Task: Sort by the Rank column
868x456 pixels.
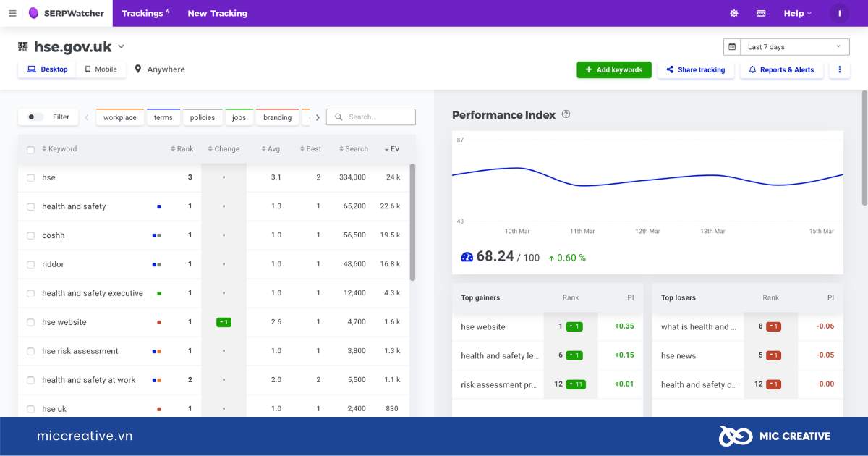Action: [182, 149]
